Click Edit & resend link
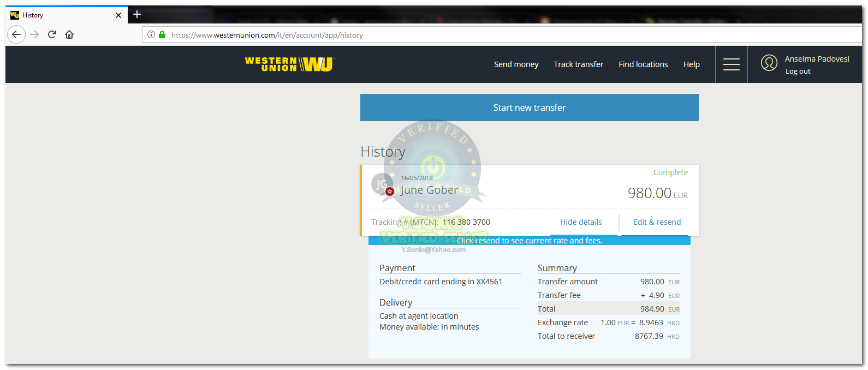This screenshot has width=868, height=370. (x=657, y=222)
